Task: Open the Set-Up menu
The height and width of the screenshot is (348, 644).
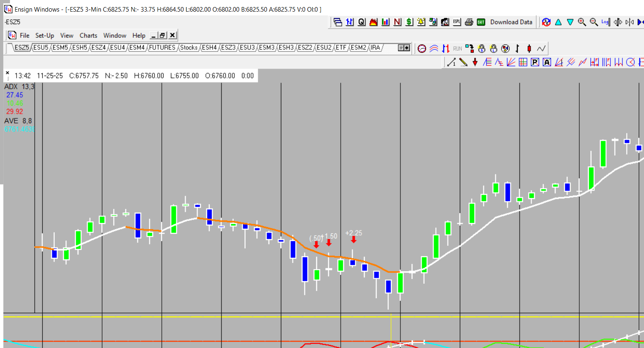Action: 44,35
